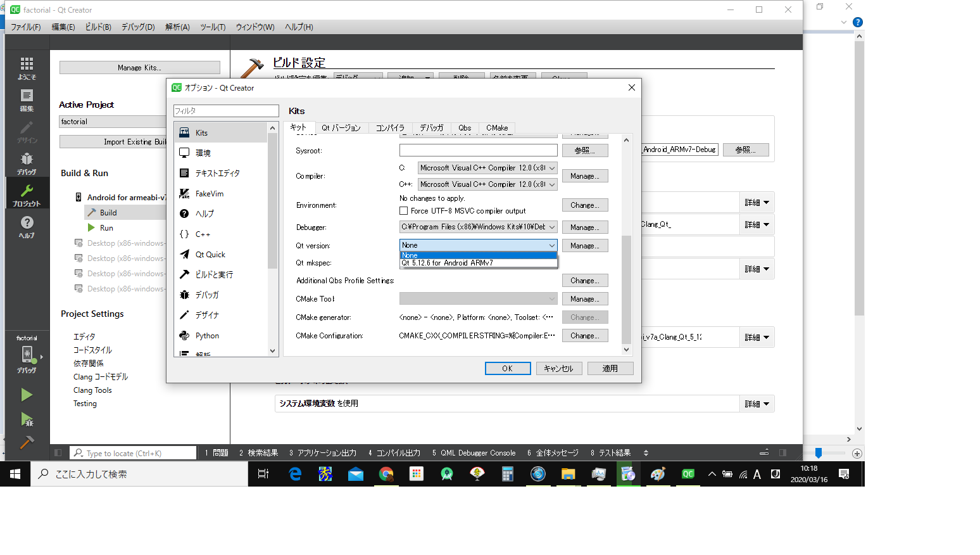Image resolution: width=980 pixels, height=555 pixels.
Task: Click キャンセル to cancel options
Action: pyautogui.click(x=559, y=369)
